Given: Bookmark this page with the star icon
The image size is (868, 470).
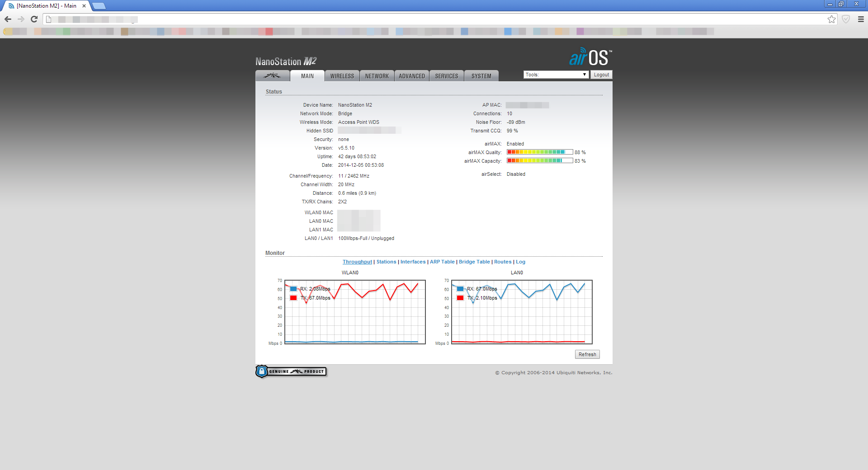Looking at the screenshot, I should (831, 19).
